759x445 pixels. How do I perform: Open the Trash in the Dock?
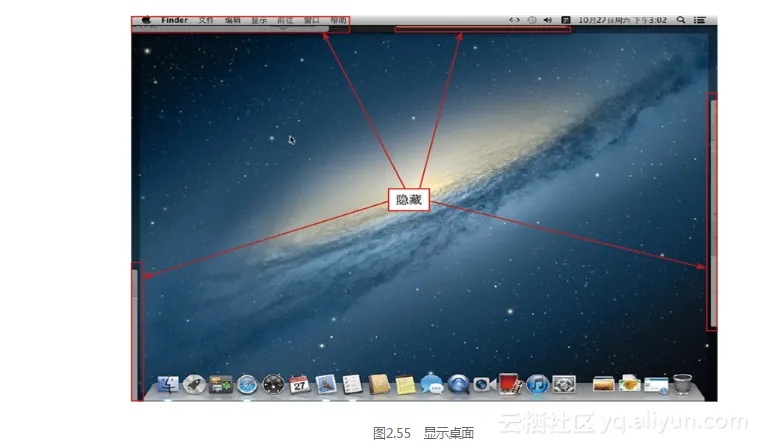[x=683, y=384]
